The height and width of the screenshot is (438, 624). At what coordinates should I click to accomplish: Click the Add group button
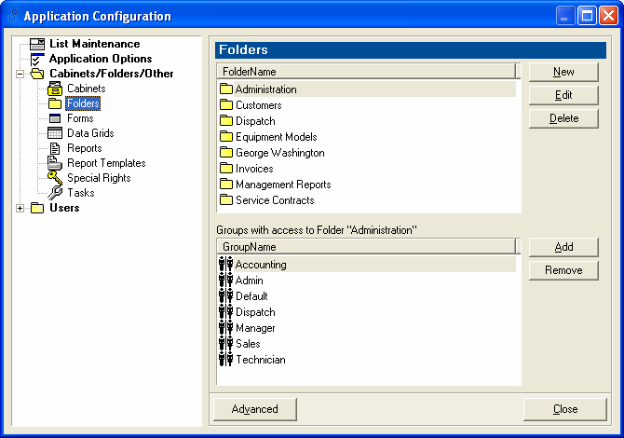[564, 247]
